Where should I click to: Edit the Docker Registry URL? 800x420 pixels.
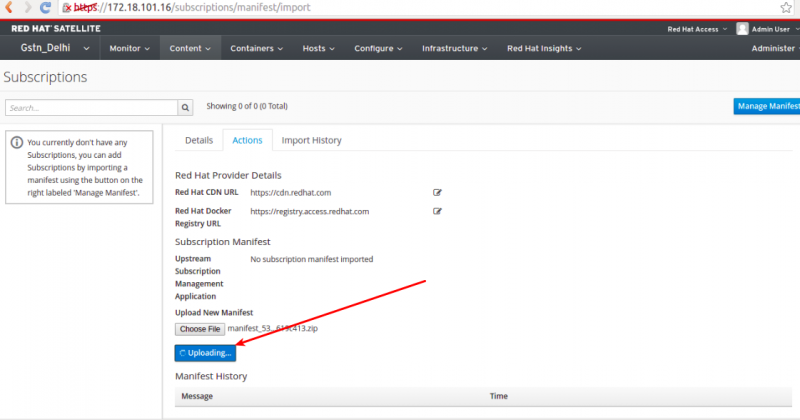click(x=437, y=211)
